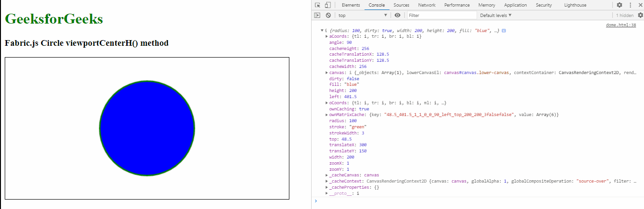Screen dimensions: 644x209
Task: Activate the inspect element picker icon
Action: click(x=318, y=5)
